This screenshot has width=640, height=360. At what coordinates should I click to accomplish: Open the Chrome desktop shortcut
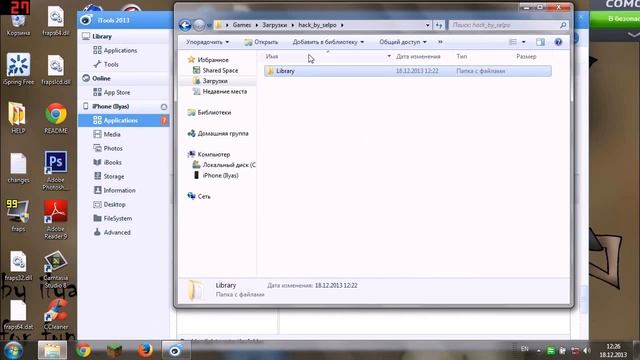click(x=56, y=118)
